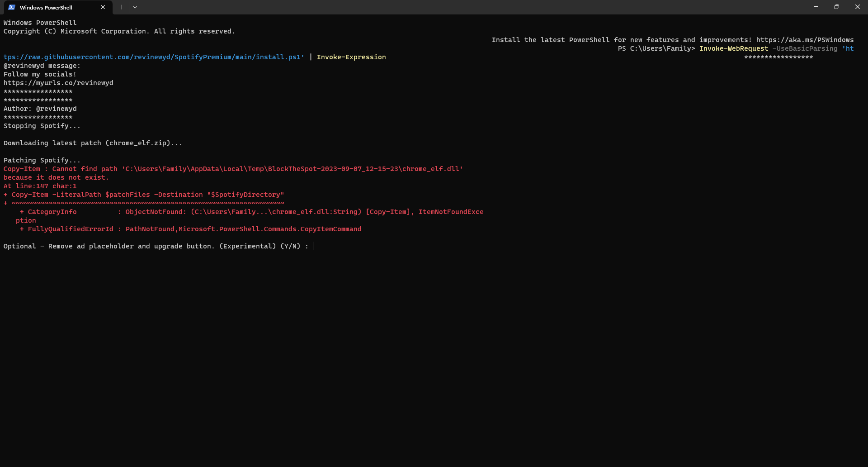
Task: Minimize the terminal window
Action: [x=816, y=7]
